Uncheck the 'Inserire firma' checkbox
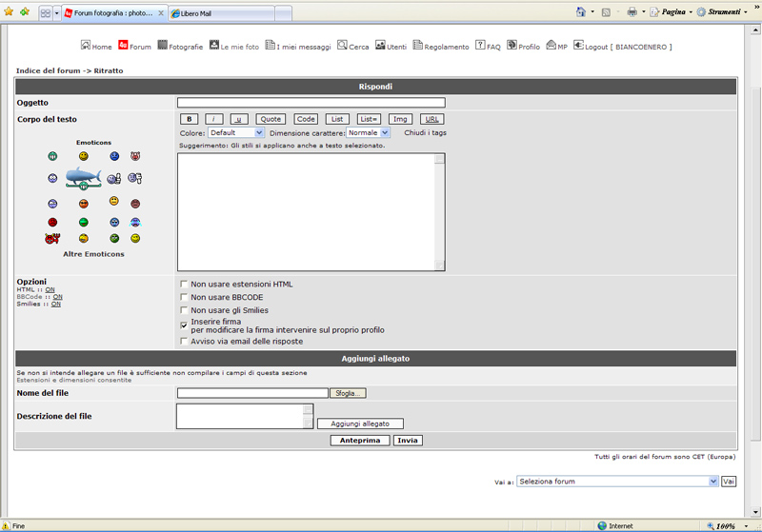The width and height of the screenshot is (762, 532). [x=184, y=324]
